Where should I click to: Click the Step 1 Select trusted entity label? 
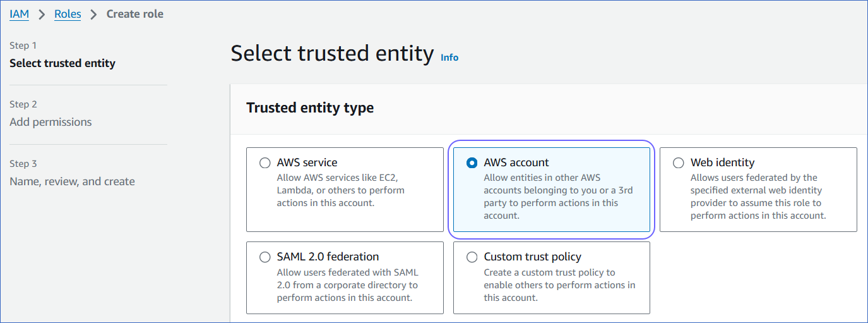62,63
